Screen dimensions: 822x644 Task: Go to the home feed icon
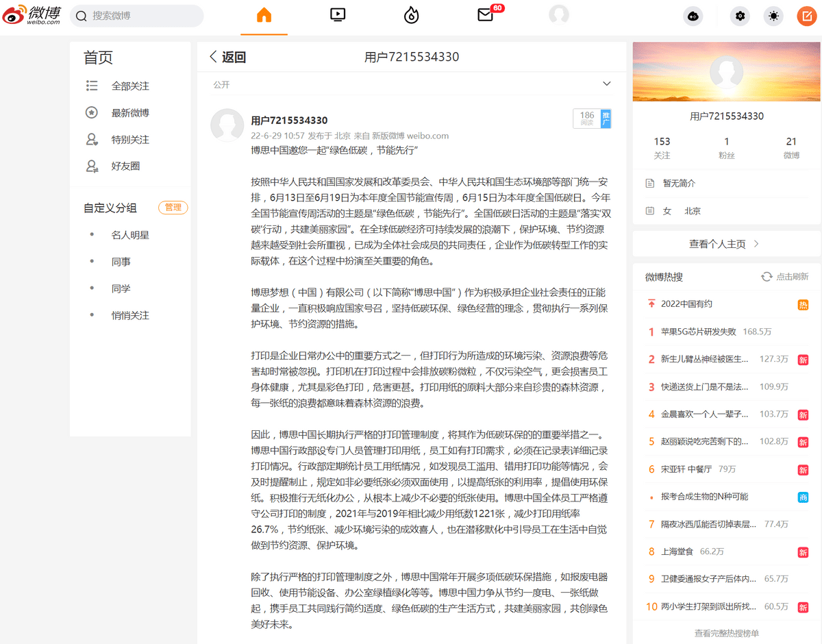click(264, 16)
